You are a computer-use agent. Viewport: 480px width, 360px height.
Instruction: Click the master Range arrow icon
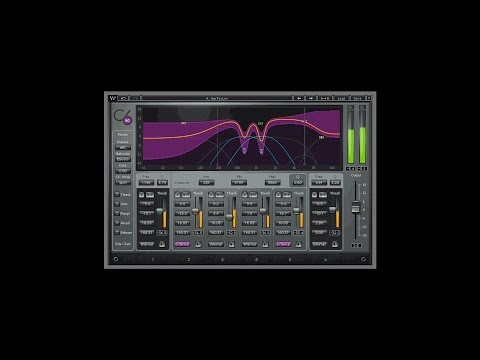pyautogui.click(x=117, y=213)
